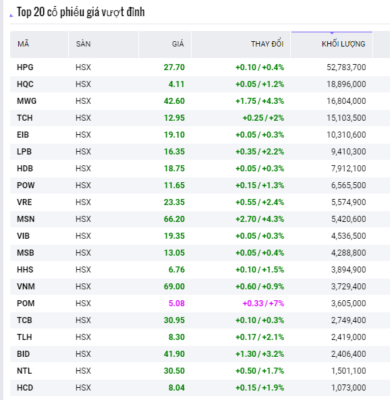390x400 pixels.
Task: Sort table by KHỐI LƯỢNG column header
Action: point(343,44)
